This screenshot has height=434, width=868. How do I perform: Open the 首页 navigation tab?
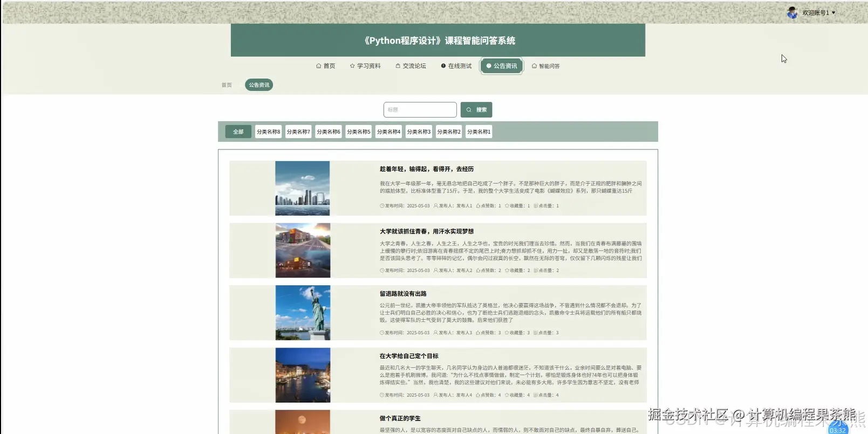326,66
